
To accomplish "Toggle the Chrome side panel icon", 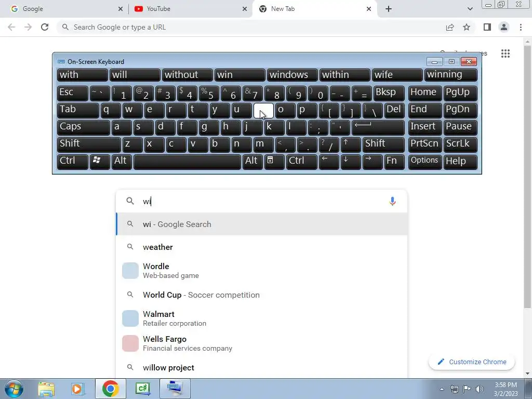I will 487,27.
